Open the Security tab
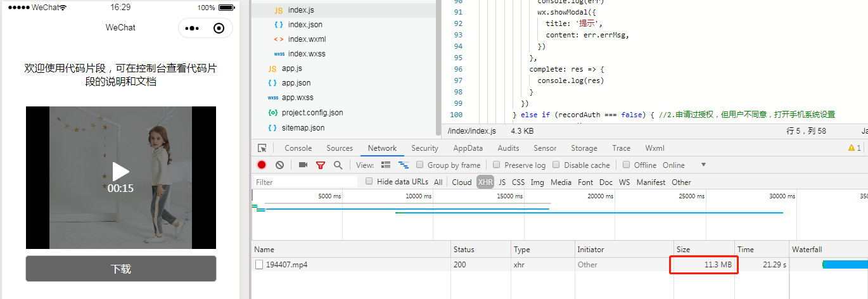Screen dimensions: 868x299 (x=424, y=148)
